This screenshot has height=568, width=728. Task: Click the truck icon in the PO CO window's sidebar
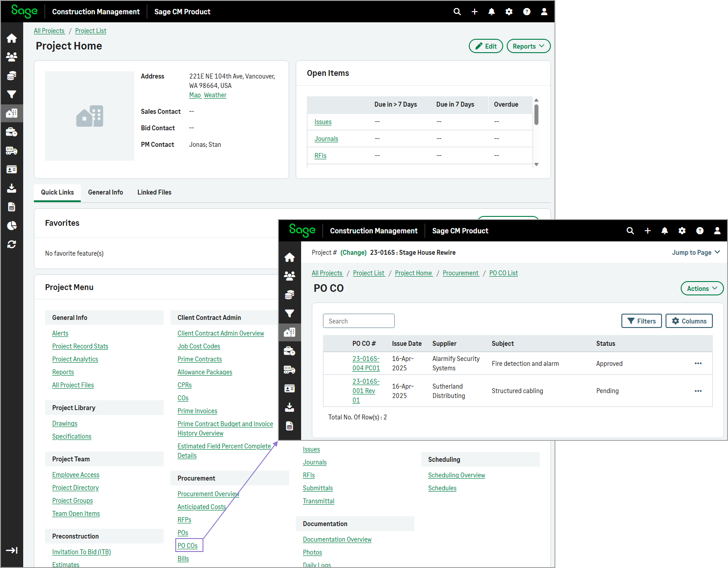pos(290,370)
